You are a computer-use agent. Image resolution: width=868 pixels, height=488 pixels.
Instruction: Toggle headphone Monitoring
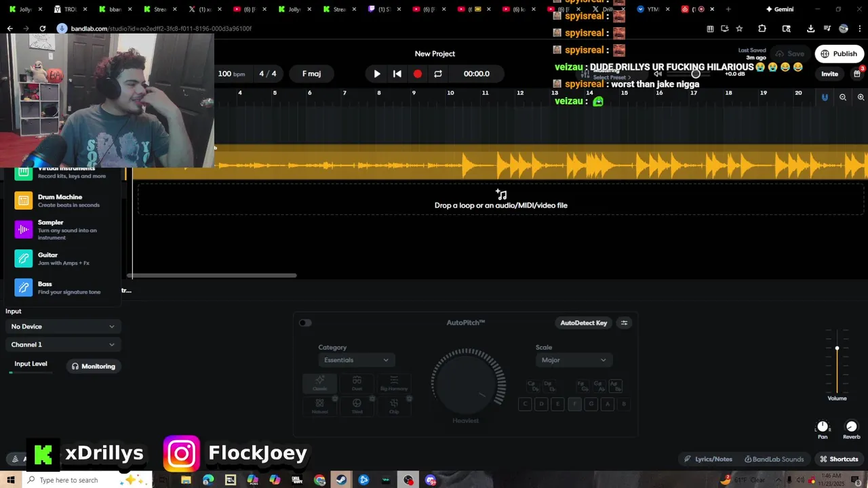point(93,366)
